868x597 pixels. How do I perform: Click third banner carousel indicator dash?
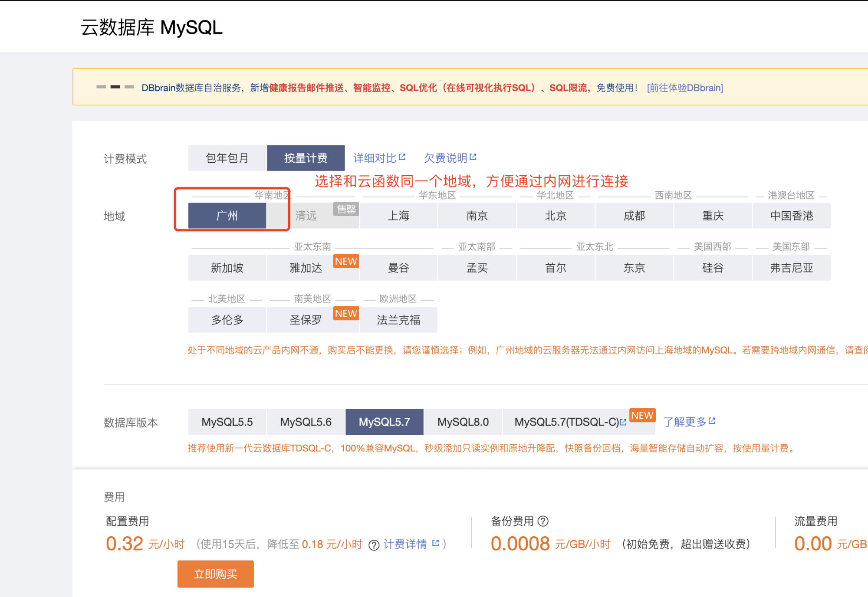point(129,87)
